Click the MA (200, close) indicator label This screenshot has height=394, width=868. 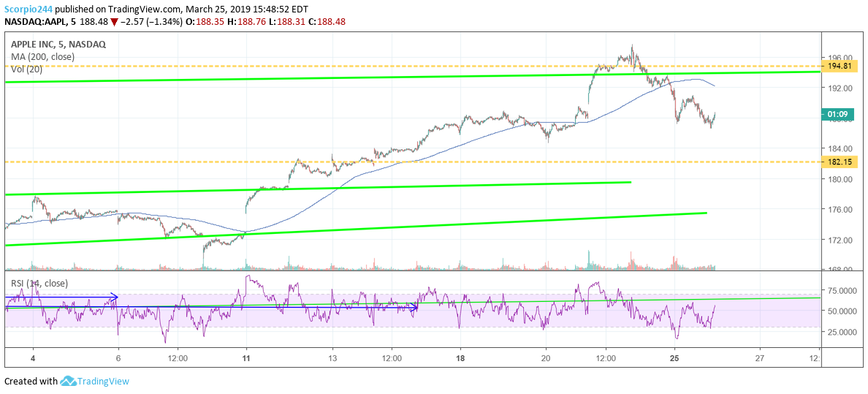pyautogui.click(x=42, y=56)
